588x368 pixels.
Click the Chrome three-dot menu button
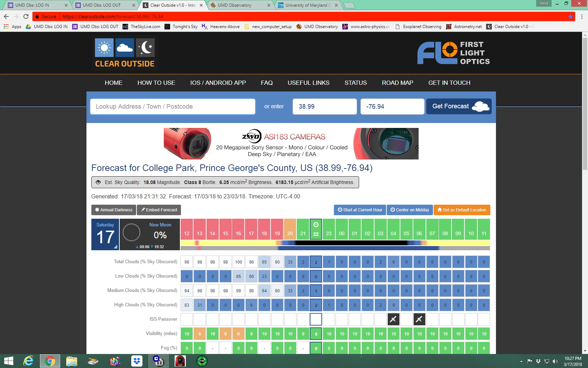[x=582, y=16]
